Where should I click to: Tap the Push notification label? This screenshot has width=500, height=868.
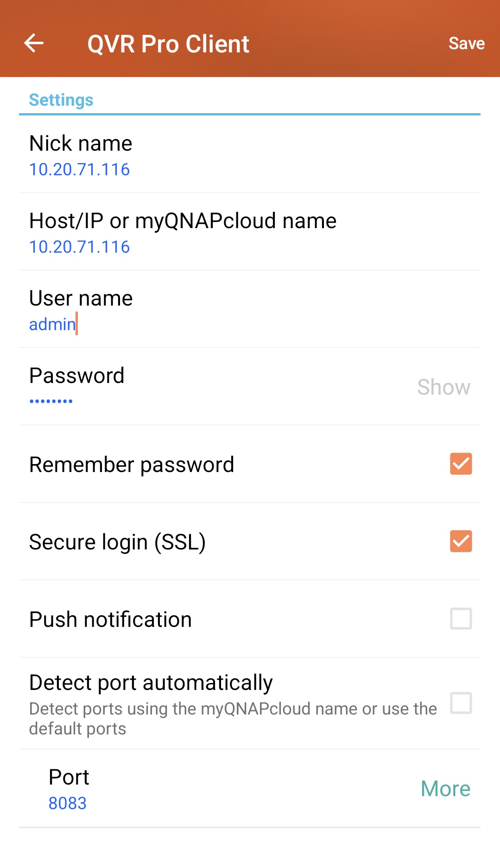[x=110, y=619]
